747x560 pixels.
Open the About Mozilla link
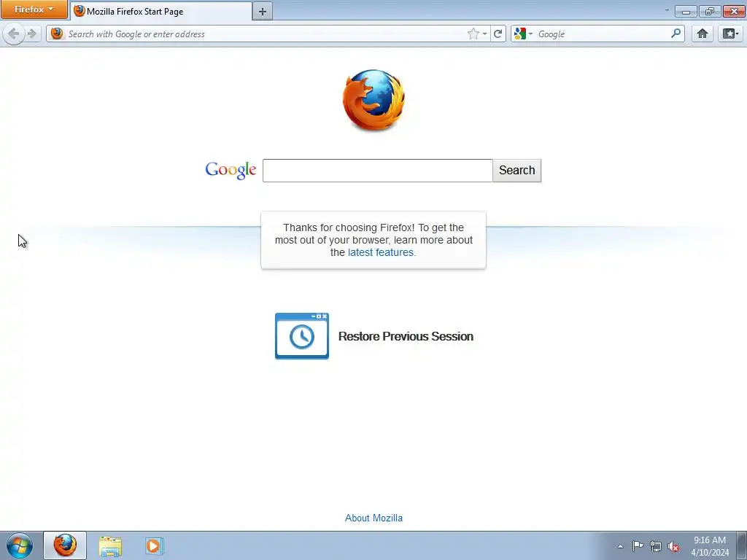374,518
